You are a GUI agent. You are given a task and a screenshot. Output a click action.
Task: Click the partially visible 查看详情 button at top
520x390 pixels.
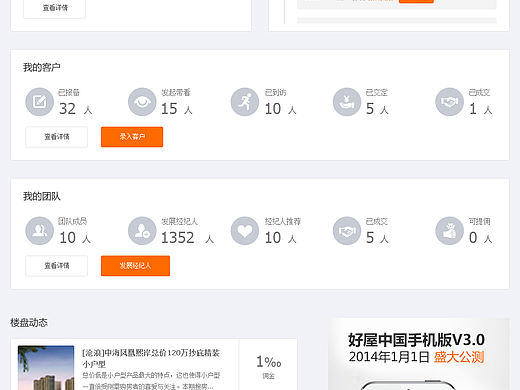point(54,8)
